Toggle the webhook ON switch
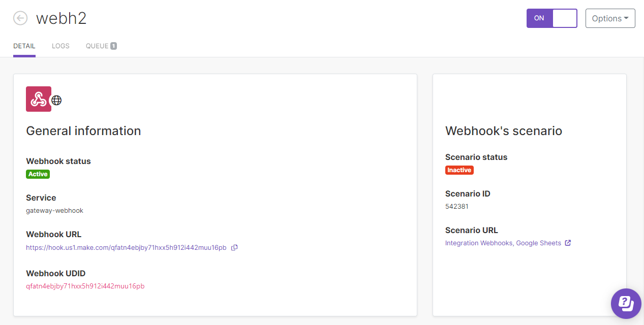Image resolution: width=644 pixels, height=325 pixels. click(552, 18)
